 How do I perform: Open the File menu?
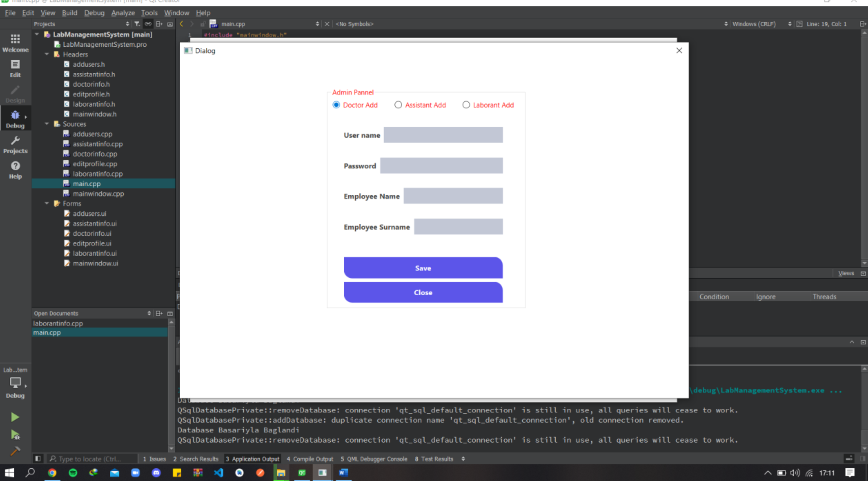point(10,13)
